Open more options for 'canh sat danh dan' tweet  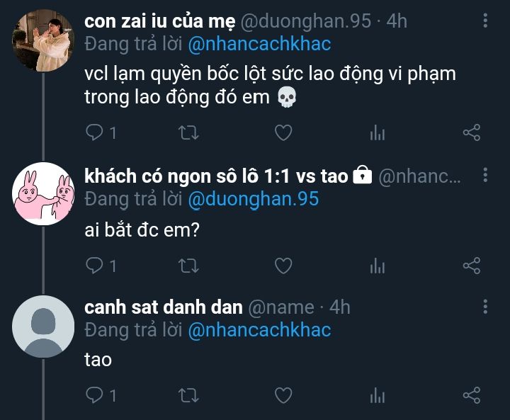tap(485, 307)
